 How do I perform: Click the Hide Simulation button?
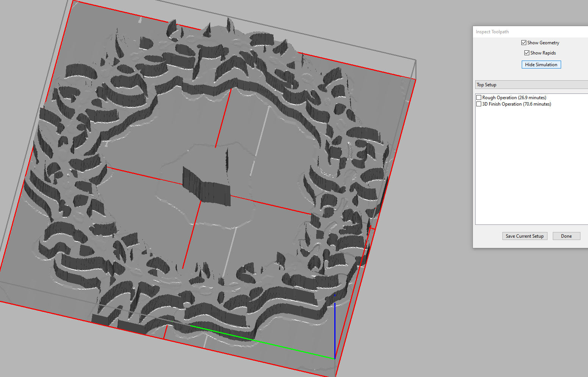click(x=541, y=65)
